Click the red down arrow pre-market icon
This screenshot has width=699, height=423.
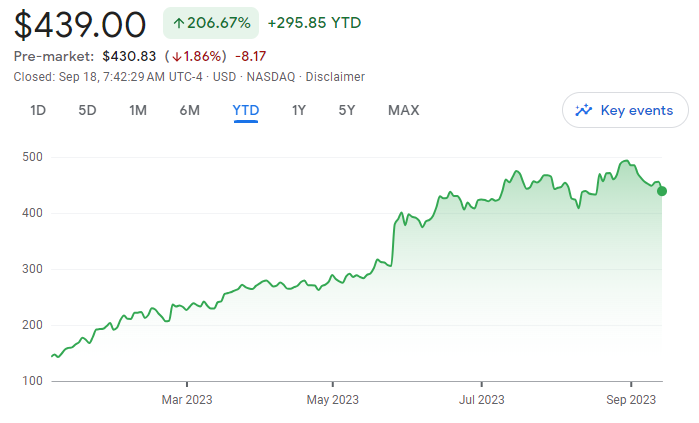point(176,56)
